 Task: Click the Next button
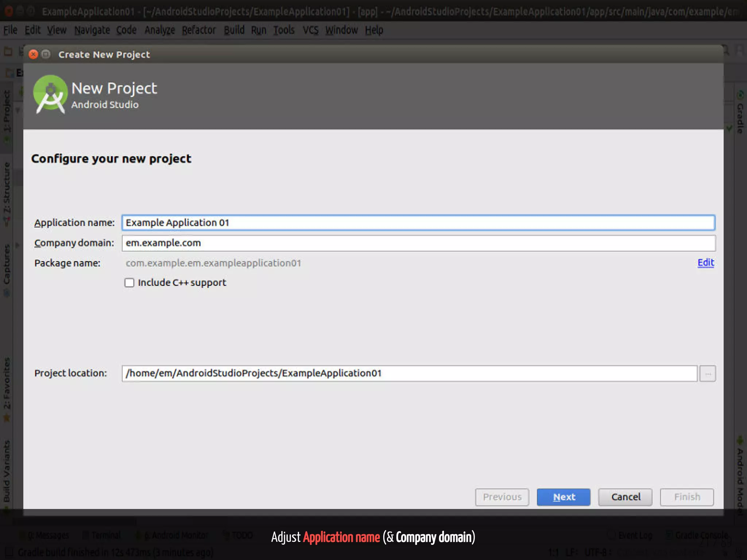564,497
